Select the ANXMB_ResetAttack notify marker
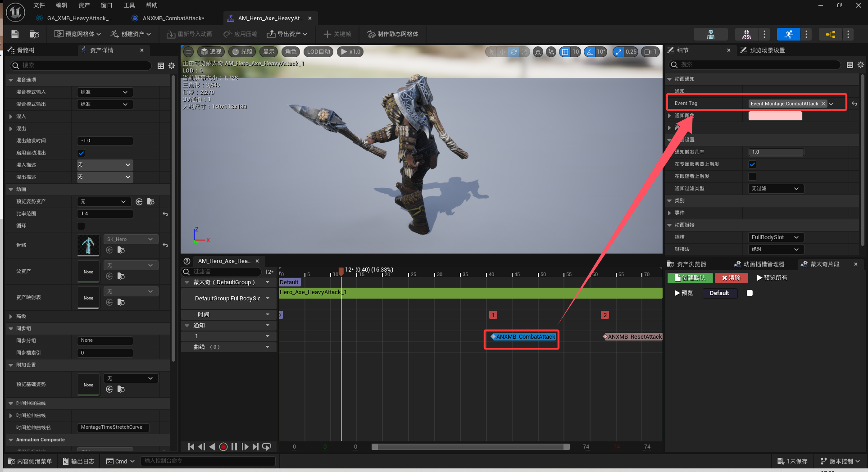The height and width of the screenshot is (472, 868). [x=632, y=337]
